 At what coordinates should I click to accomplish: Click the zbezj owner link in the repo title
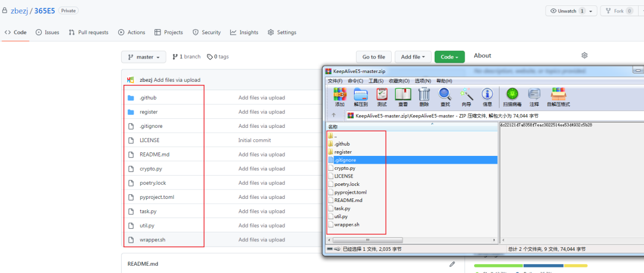19,11
